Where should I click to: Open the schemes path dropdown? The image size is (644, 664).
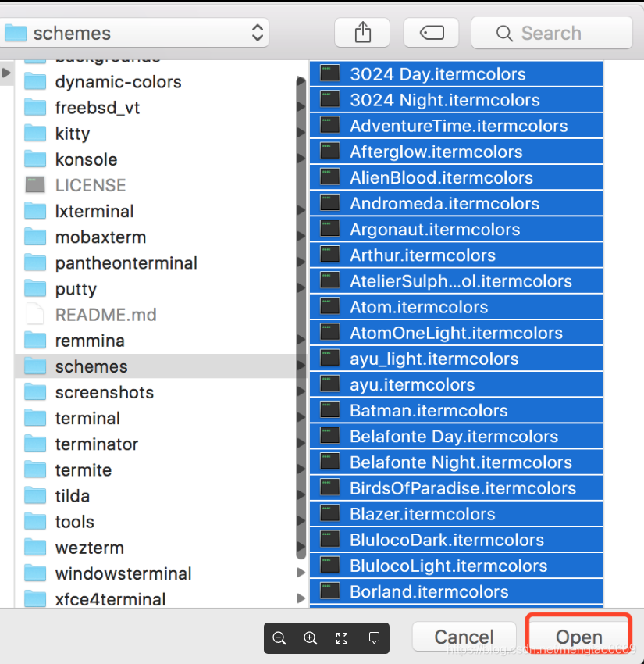tap(133, 33)
